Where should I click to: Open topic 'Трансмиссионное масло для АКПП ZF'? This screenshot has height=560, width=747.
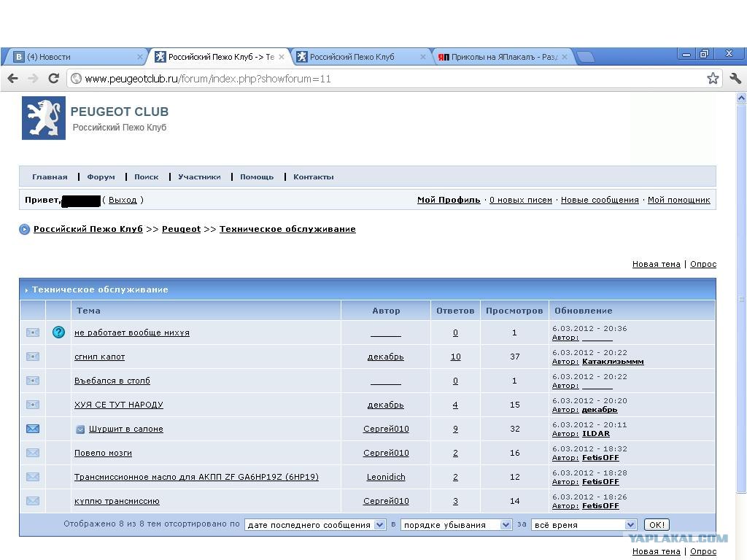[x=196, y=477]
